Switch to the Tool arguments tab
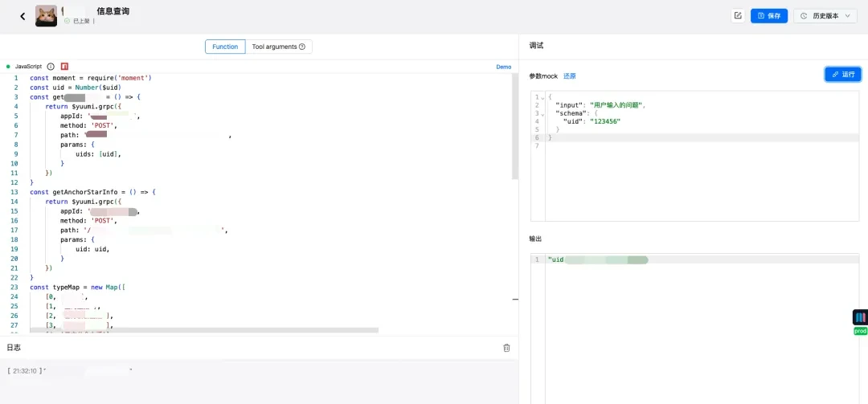The width and height of the screenshot is (868, 404). pyautogui.click(x=278, y=47)
